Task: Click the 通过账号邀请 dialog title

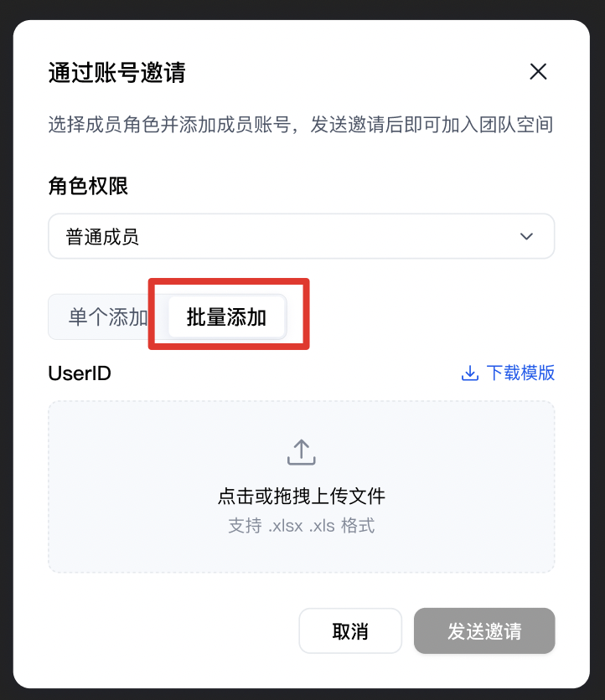Action: point(116,72)
